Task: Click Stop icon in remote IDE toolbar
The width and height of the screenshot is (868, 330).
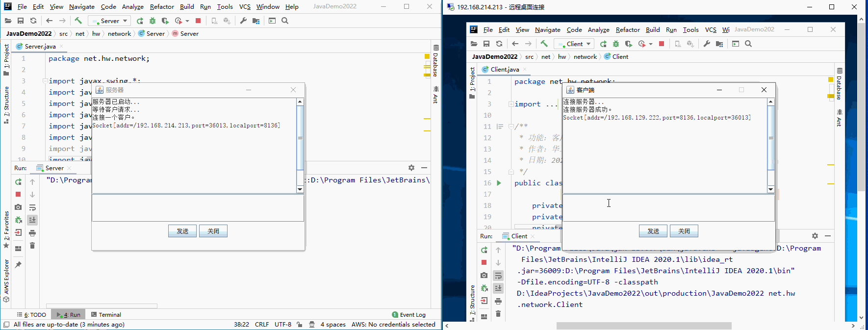Action: (x=662, y=44)
